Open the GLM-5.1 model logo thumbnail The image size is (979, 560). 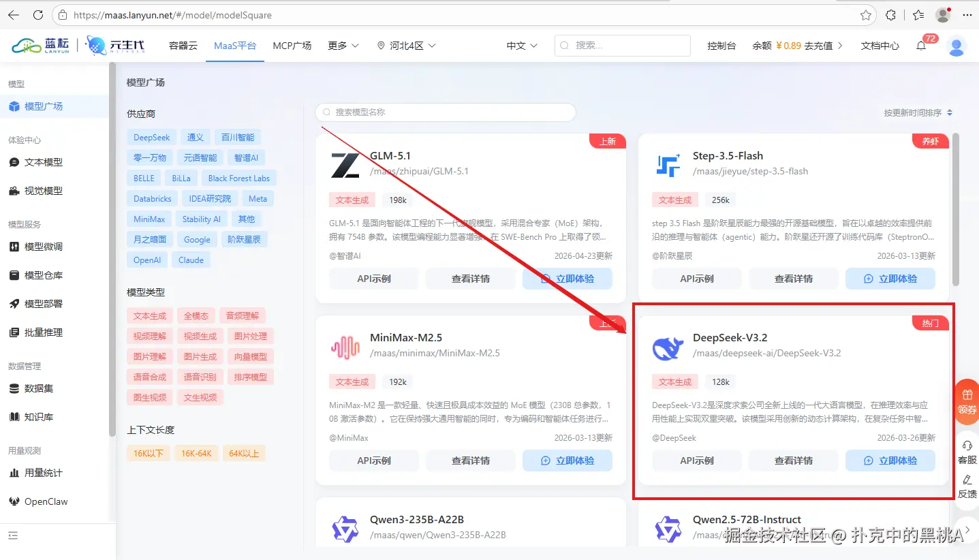click(x=345, y=165)
